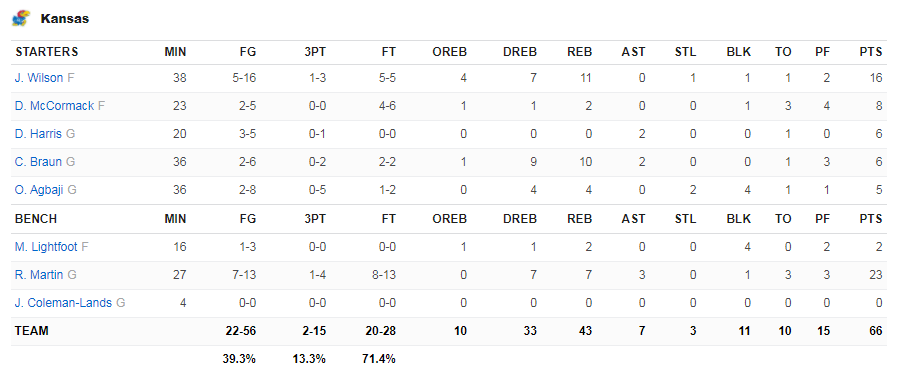Open D. Harris player page
This screenshot has height=373, width=898.
point(38,134)
